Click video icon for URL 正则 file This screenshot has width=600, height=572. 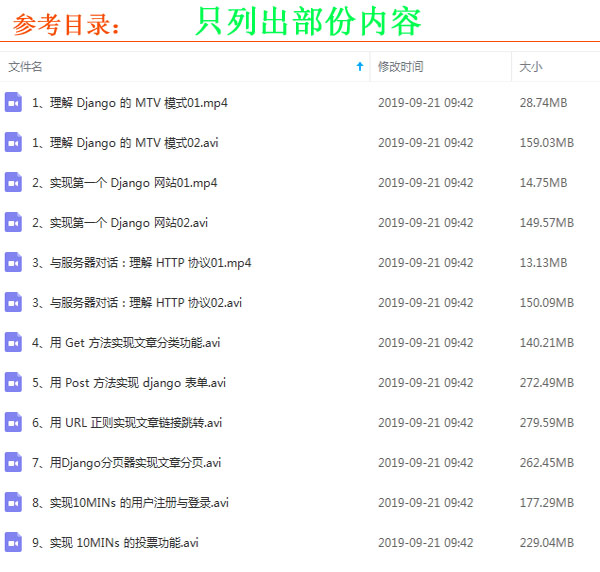pyautogui.click(x=13, y=422)
